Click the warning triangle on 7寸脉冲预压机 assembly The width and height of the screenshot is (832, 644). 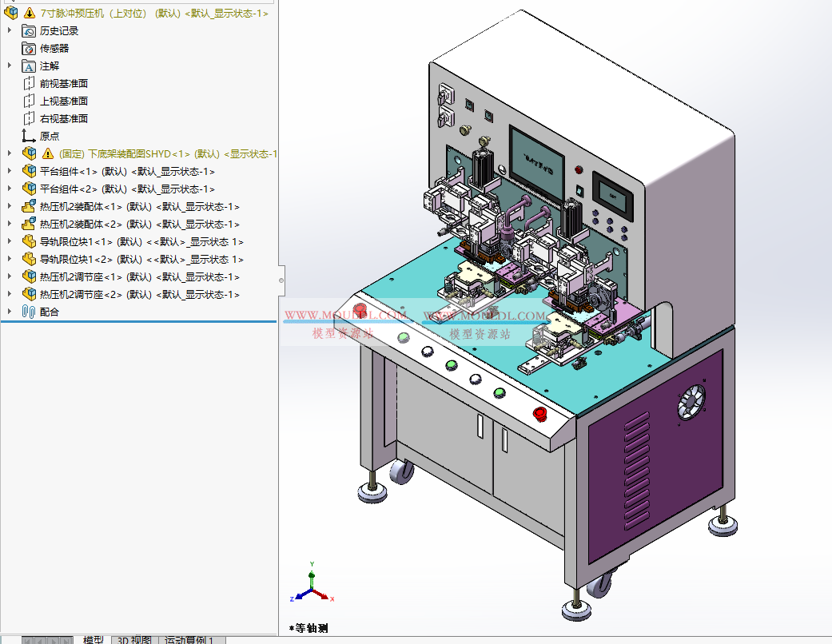tap(30, 13)
